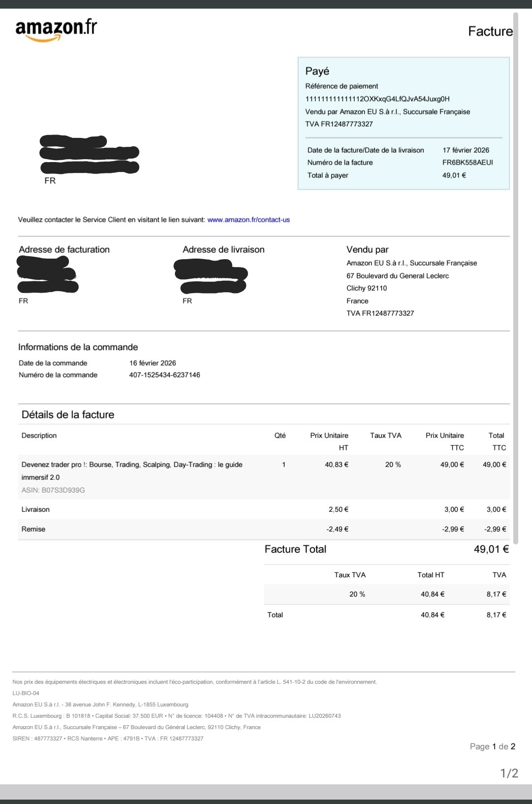This screenshot has width=532, height=804.
Task: Click the Remise row label
Action: coord(33,529)
